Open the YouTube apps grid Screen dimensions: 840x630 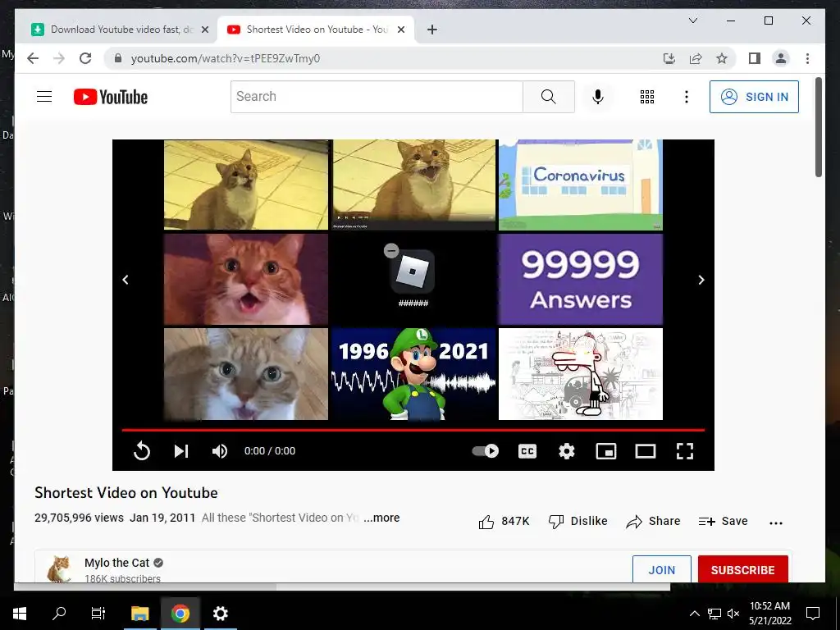[647, 97]
